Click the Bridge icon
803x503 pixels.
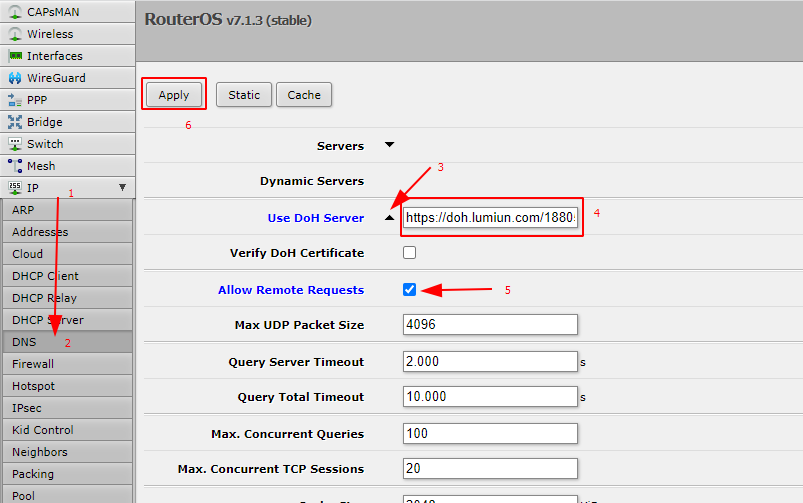click(x=15, y=122)
